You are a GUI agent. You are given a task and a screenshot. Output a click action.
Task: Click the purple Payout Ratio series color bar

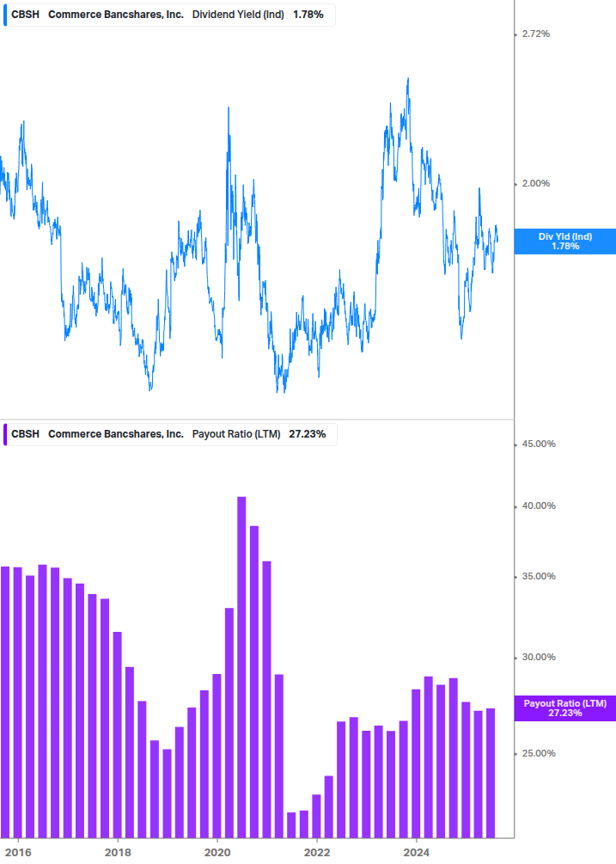[5, 434]
